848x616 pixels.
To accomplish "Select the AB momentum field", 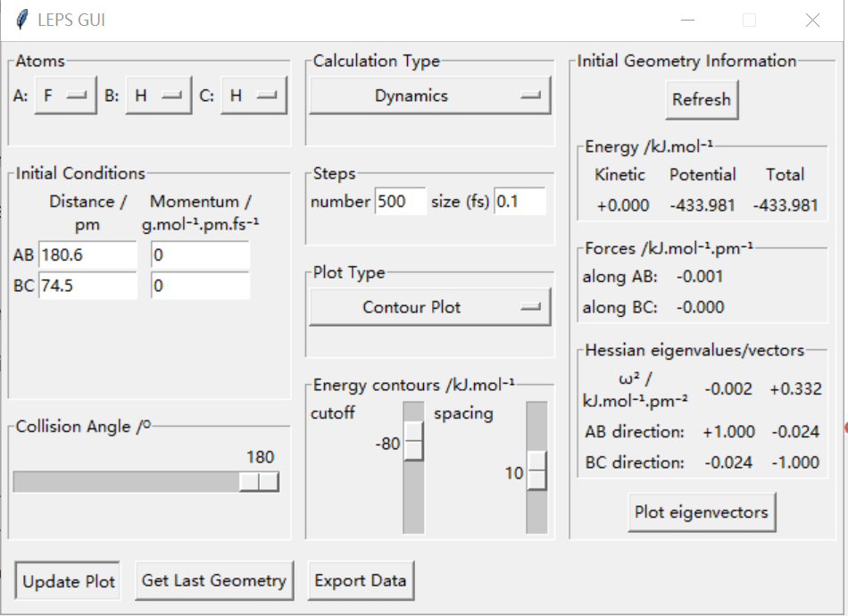I will [200, 255].
